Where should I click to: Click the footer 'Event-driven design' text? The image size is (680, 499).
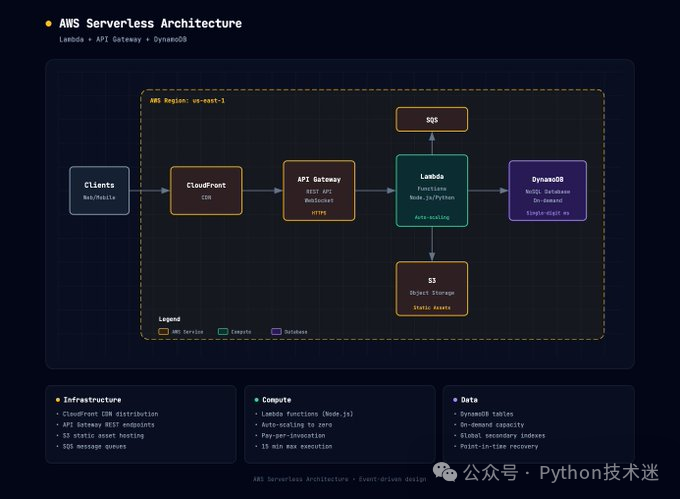(x=392, y=479)
